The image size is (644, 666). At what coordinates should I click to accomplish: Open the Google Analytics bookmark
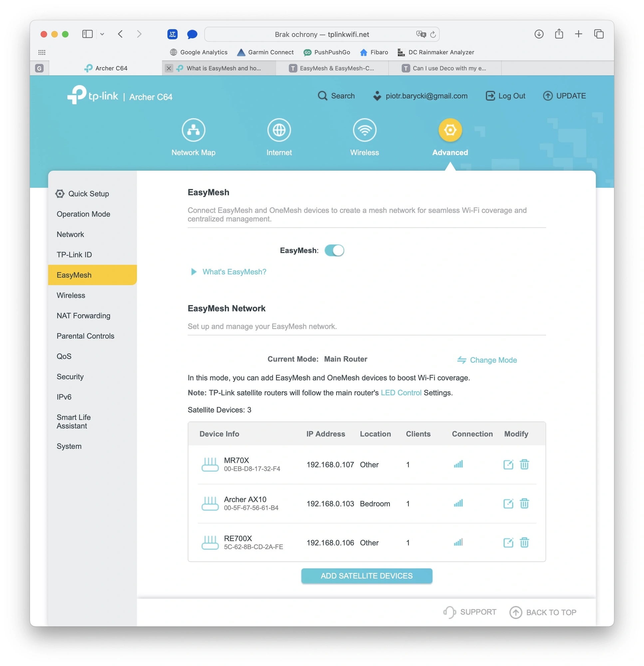[x=199, y=52]
